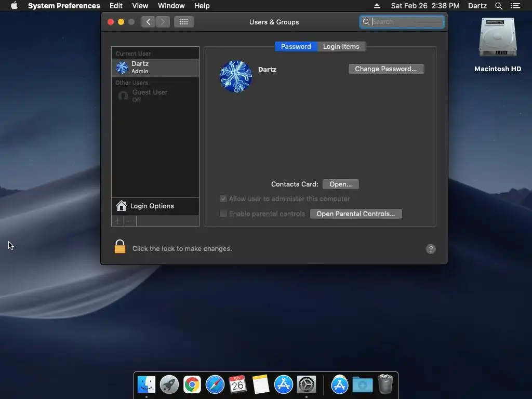Screen dimensions: 532x399
Task: Go back with the left chevron
Action: [148, 22]
